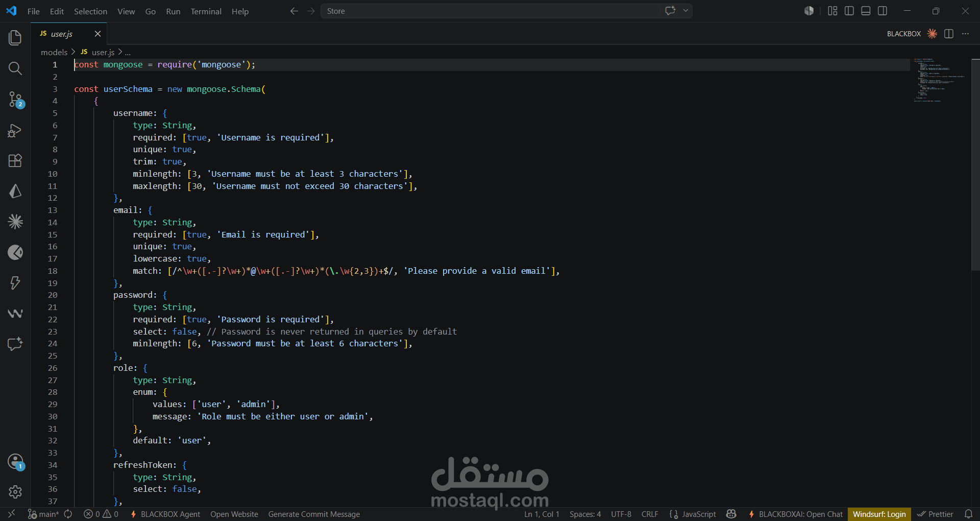Toggle secondary side bar visibility
This screenshot has width=980, height=521.
pos(883,11)
